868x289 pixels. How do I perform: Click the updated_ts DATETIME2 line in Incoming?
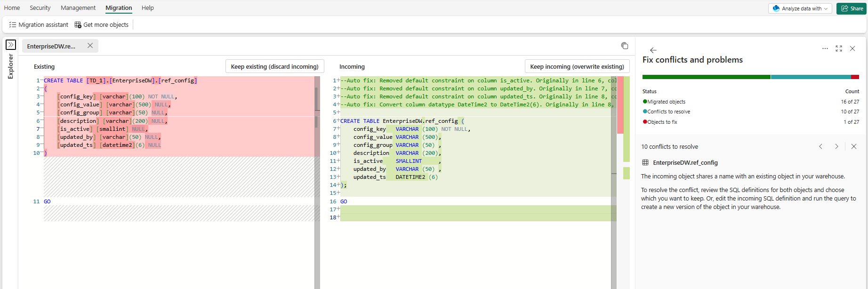pyautogui.click(x=395, y=177)
